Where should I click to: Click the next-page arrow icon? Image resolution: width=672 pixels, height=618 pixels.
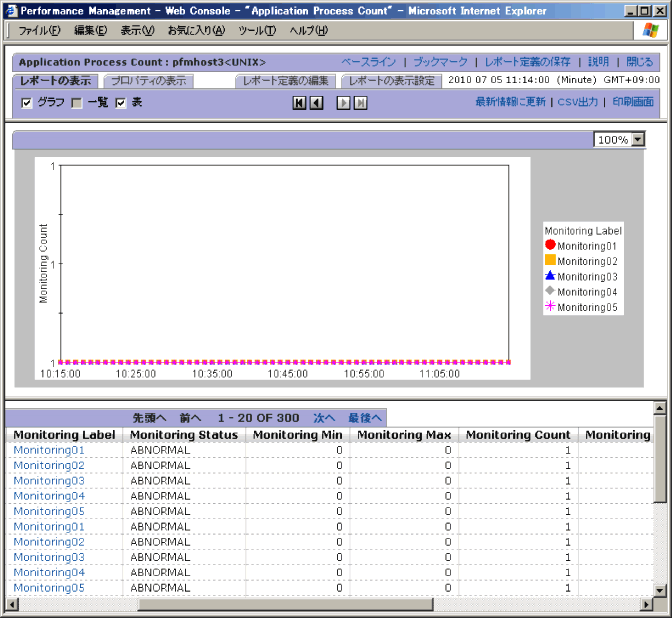tap(343, 103)
